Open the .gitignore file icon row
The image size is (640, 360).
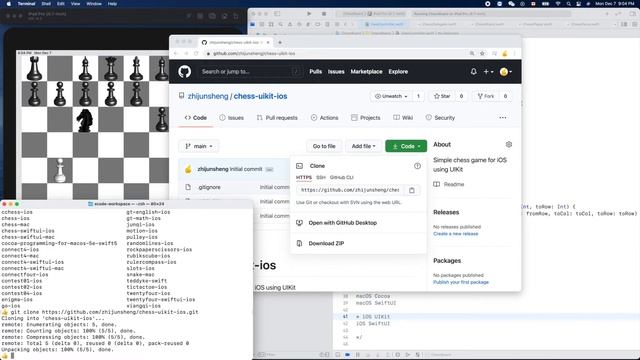coord(188,187)
